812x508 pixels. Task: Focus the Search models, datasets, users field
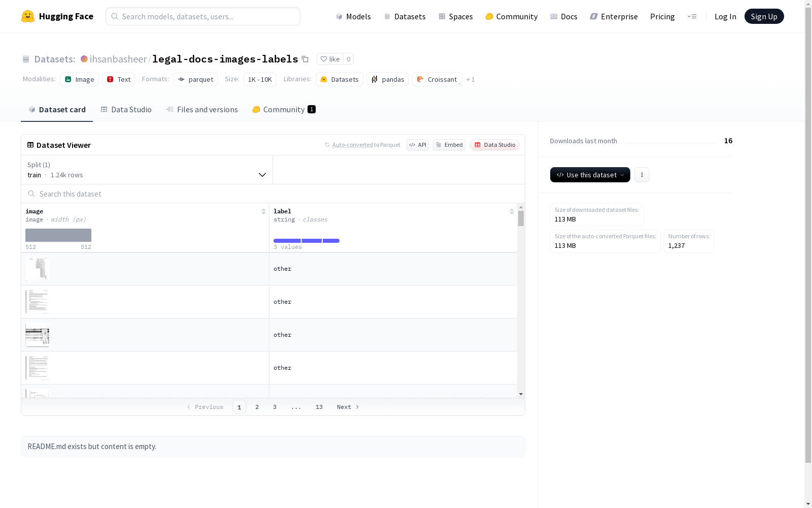coord(203,16)
